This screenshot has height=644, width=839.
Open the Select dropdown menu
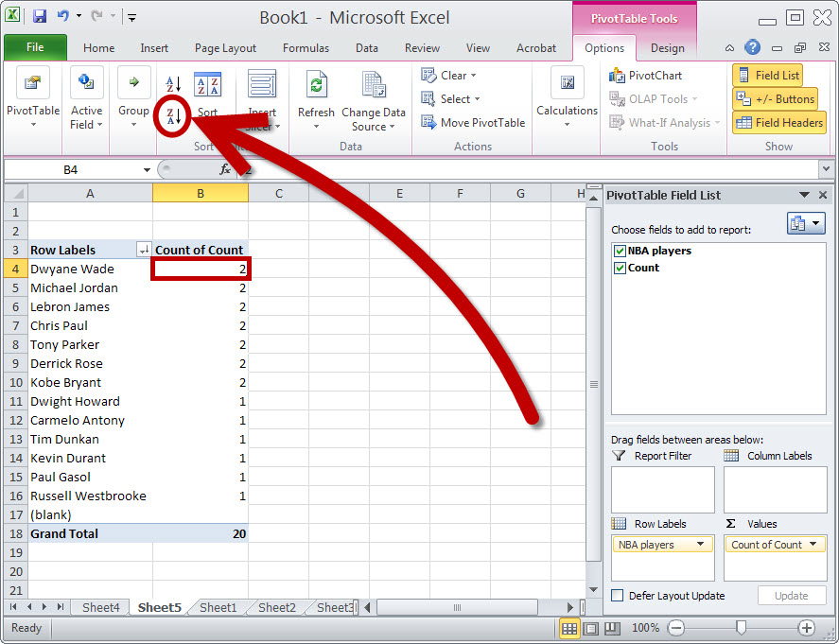[450, 99]
